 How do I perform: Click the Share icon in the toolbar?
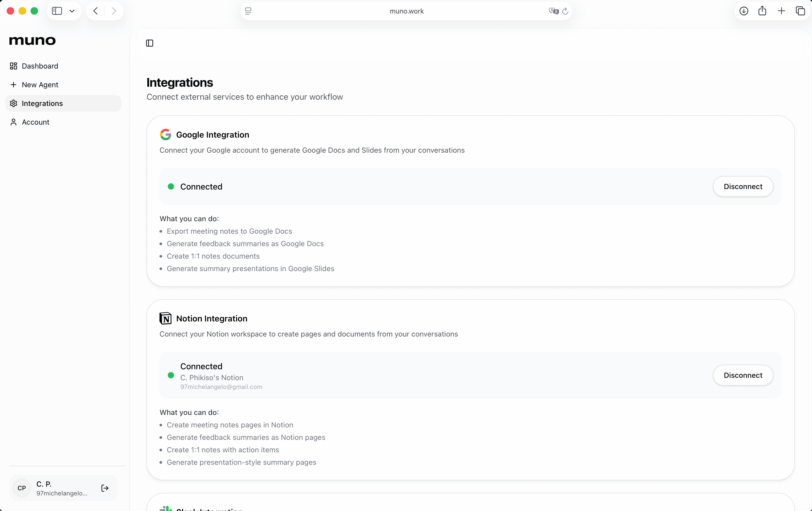(762, 11)
